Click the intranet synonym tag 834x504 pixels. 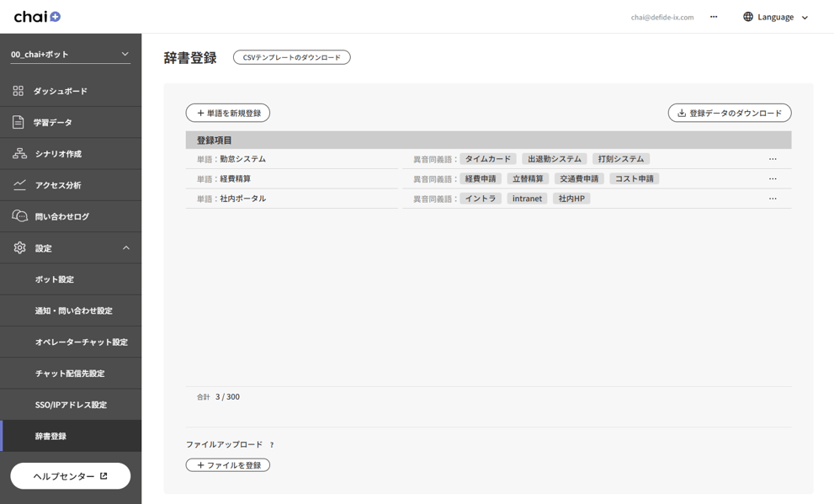pos(527,199)
